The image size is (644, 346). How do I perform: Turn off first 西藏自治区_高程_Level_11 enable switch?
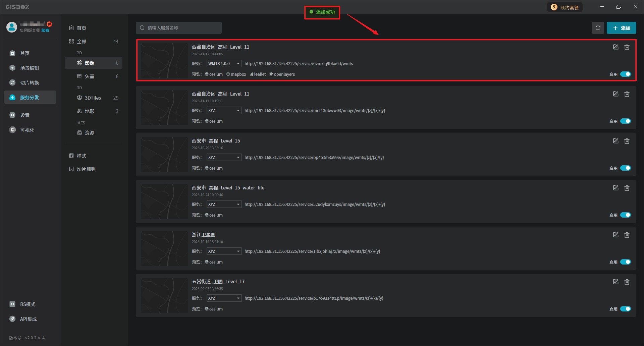pos(625,74)
